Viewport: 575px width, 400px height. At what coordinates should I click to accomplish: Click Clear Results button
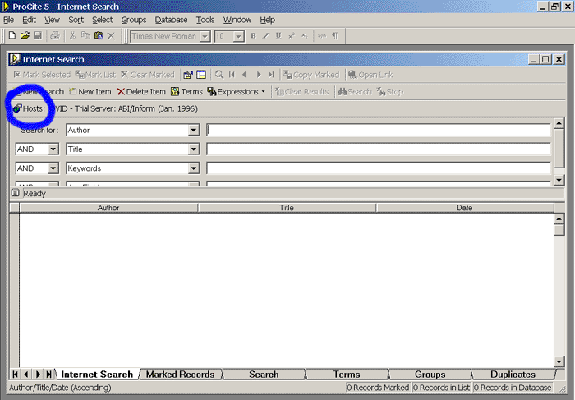pos(302,92)
